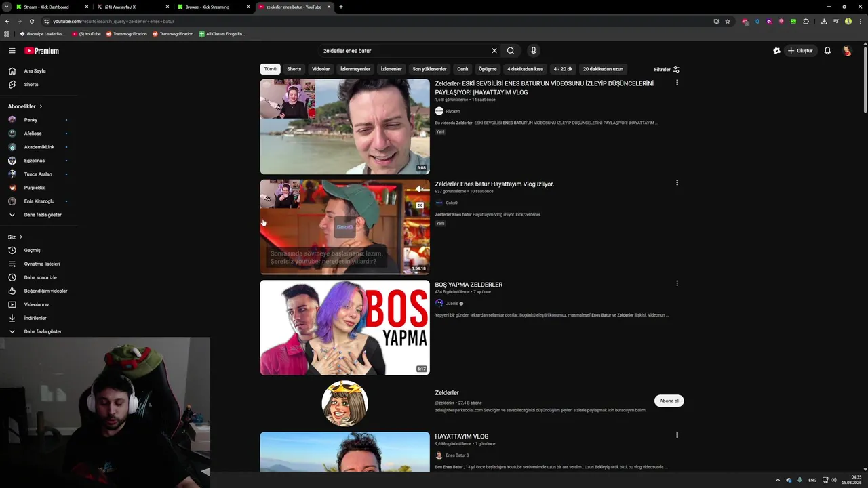868x488 pixels.
Task: Go back in browser history
Action: (x=7, y=21)
